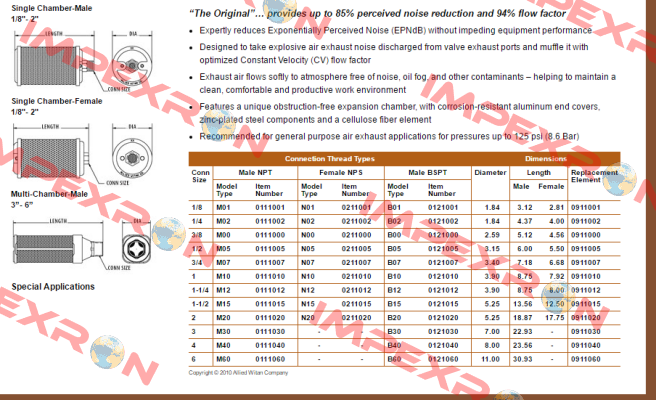Viewport: 656px width, 400px height.
Task: Select replacement element '0911012'
Action: [586, 290]
